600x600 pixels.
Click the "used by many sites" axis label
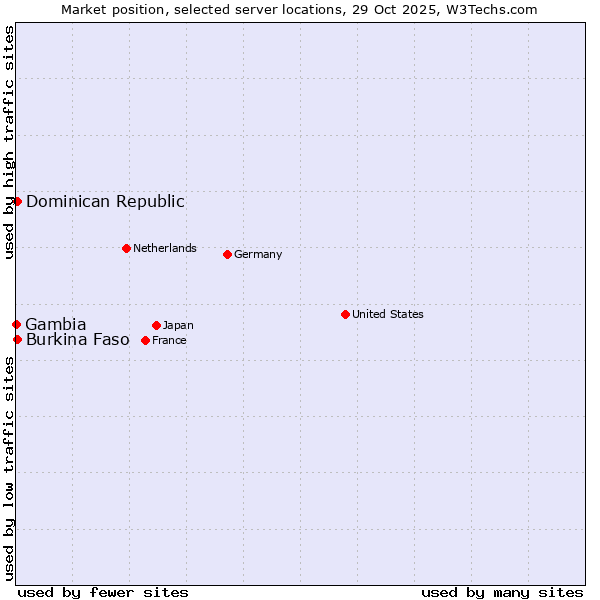502,592
